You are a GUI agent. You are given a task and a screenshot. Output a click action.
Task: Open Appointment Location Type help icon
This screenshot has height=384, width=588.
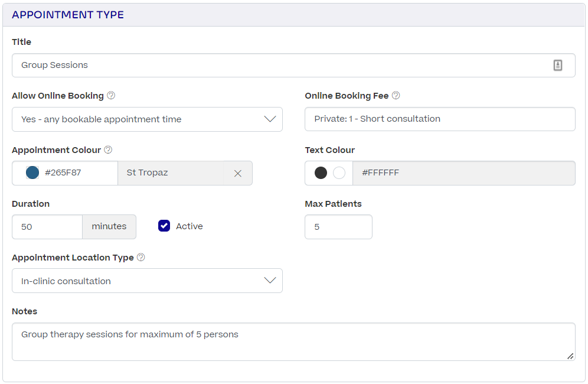(x=140, y=258)
